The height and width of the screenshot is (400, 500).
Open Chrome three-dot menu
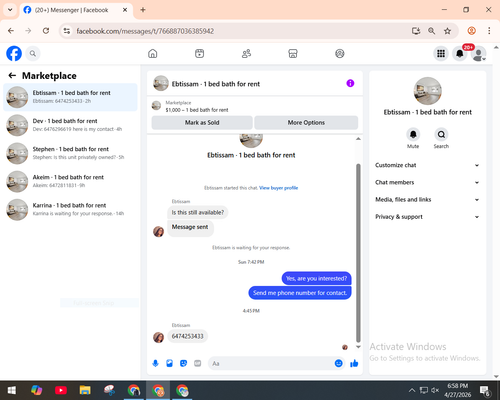coord(489,31)
